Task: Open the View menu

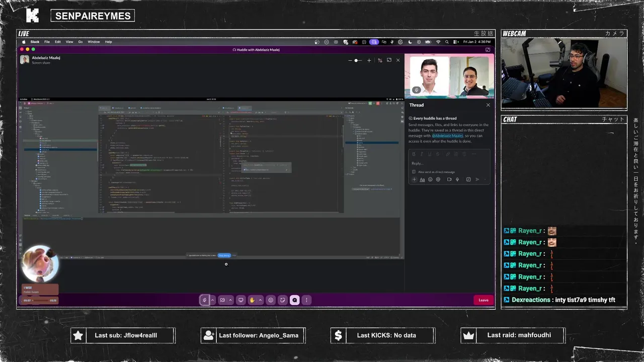Action: click(x=69, y=42)
